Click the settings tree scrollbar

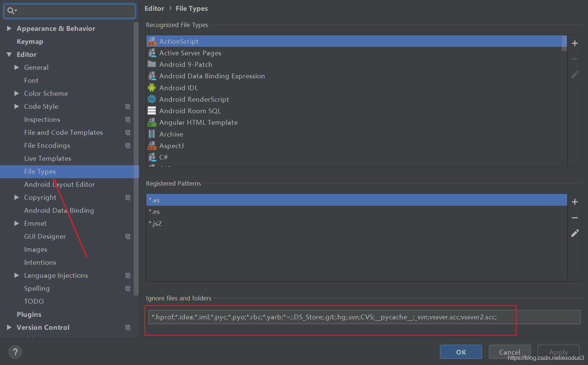tap(136, 159)
